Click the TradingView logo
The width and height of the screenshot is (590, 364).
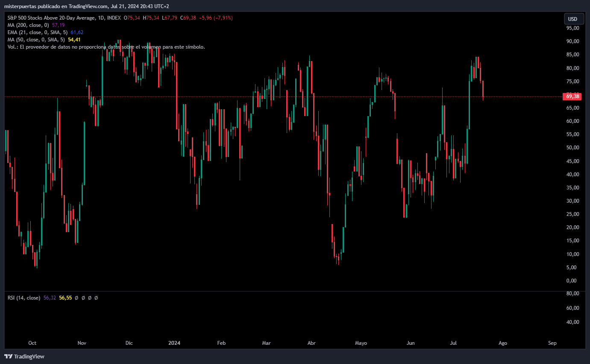[24, 356]
